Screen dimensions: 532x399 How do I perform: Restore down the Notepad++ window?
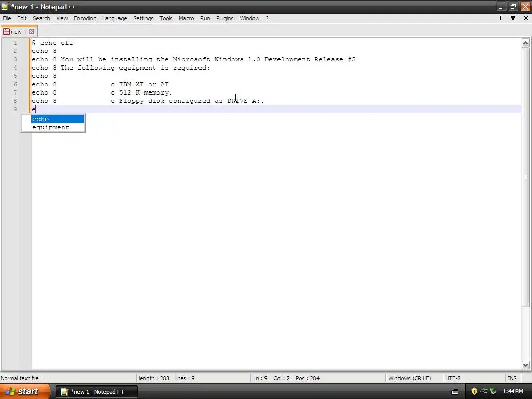[x=513, y=7]
